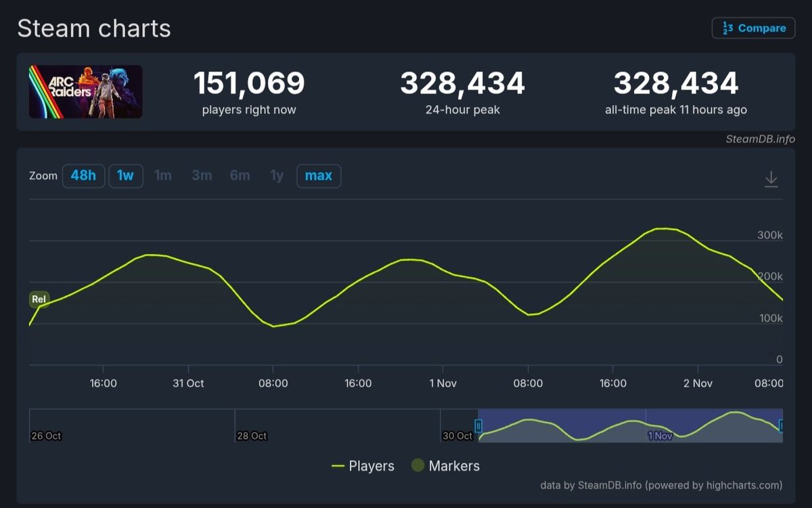The height and width of the screenshot is (508, 812).
Task: Click the Compare button
Action: pyautogui.click(x=753, y=28)
